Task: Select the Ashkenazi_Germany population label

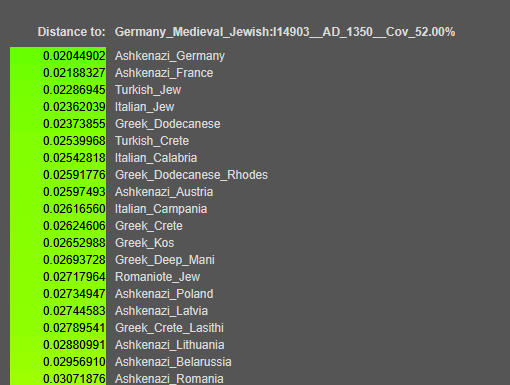Action: tap(170, 56)
